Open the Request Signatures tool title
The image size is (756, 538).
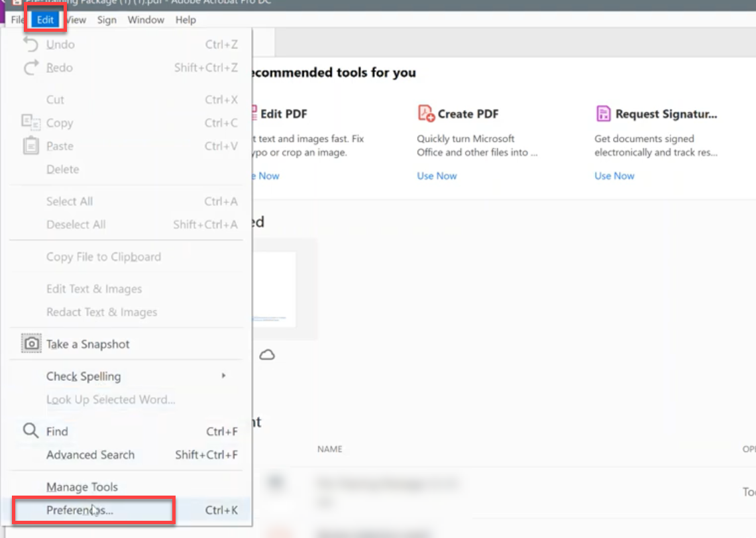point(667,114)
